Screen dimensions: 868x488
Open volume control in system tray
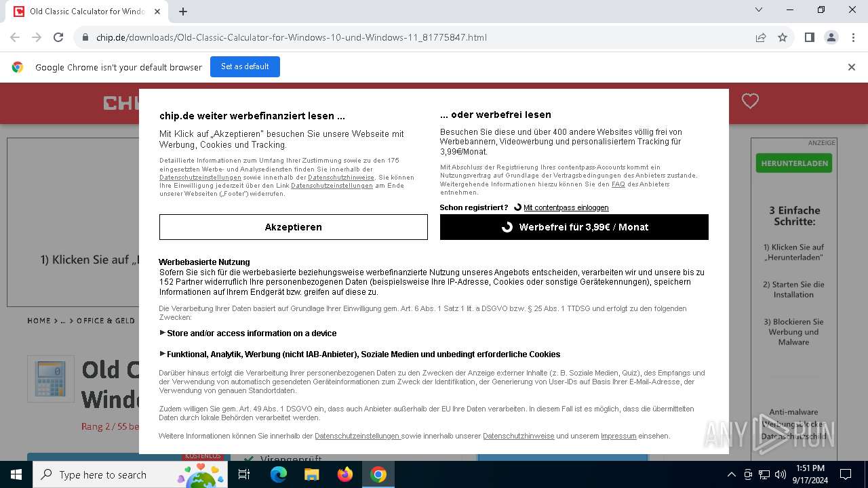(781, 474)
